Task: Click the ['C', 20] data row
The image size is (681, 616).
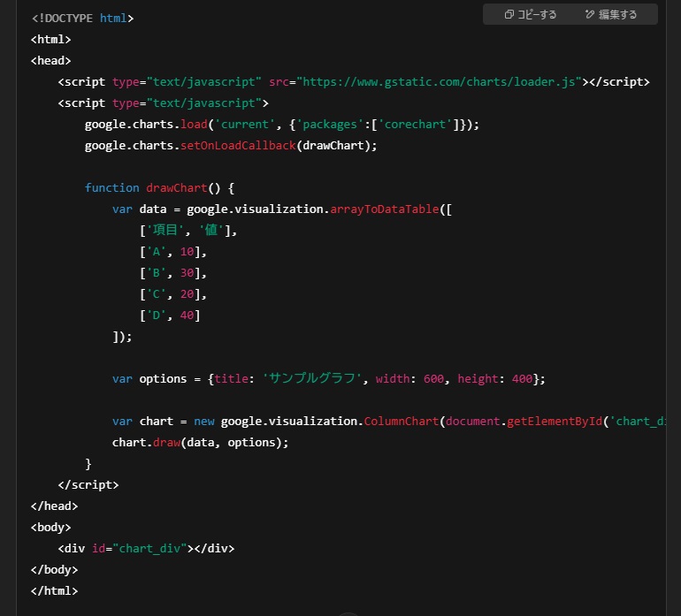Action: (x=172, y=294)
